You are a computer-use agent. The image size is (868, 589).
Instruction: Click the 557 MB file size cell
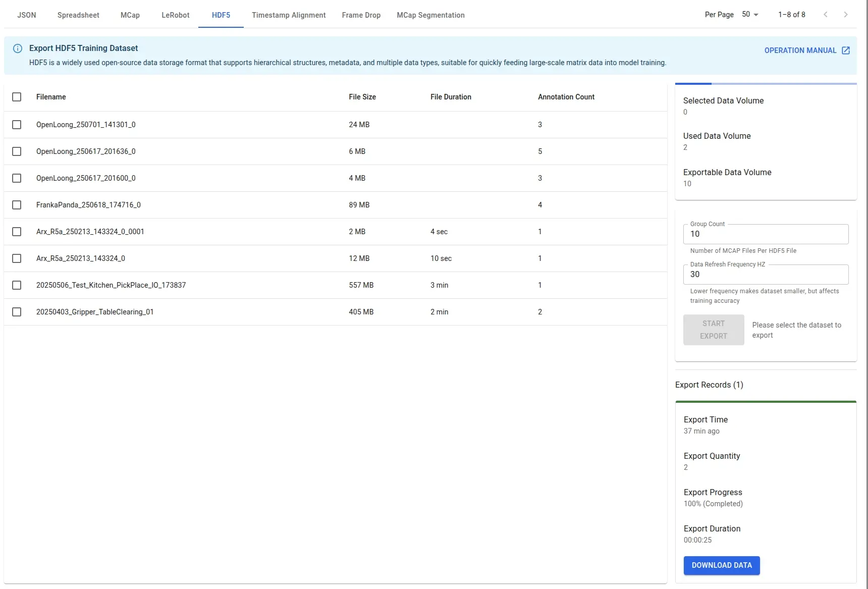pyautogui.click(x=361, y=285)
